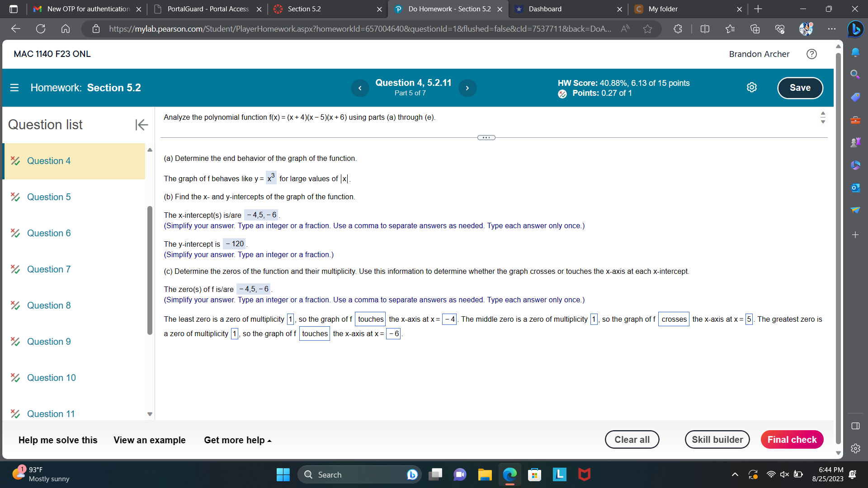Expand the ellipsis divider on the problem statement
The image size is (868, 488).
pos(486,137)
